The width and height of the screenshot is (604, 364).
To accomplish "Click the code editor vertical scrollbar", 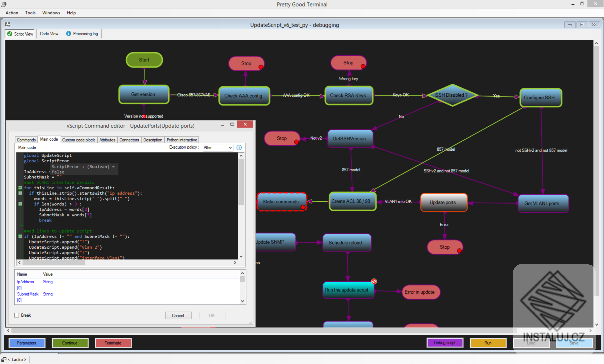I will (x=241, y=206).
